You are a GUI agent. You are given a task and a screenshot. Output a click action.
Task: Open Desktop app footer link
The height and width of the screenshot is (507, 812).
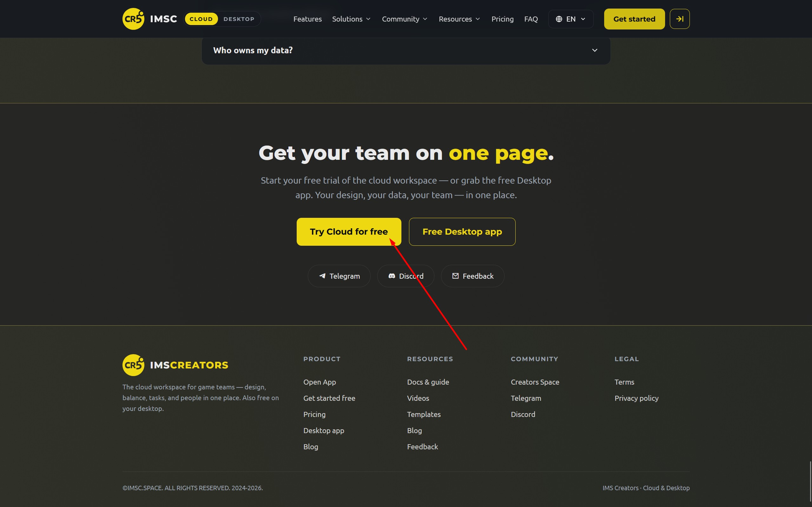(x=323, y=431)
